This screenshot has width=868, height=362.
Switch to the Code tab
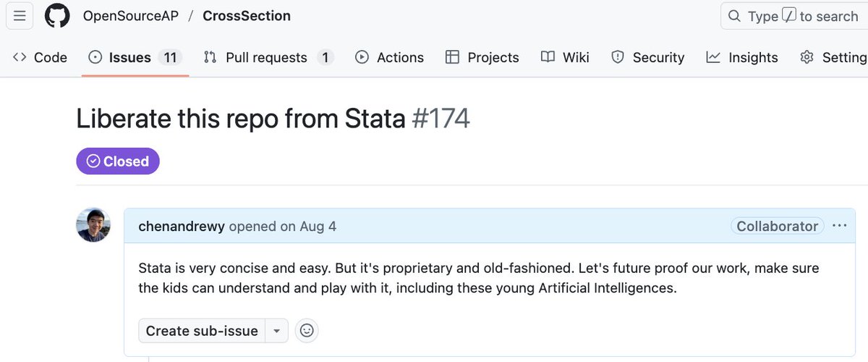point(41,57)
